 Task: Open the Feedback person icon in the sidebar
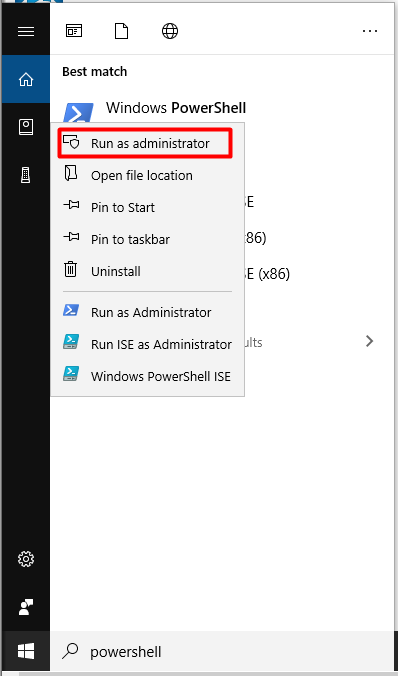point(26,607)
